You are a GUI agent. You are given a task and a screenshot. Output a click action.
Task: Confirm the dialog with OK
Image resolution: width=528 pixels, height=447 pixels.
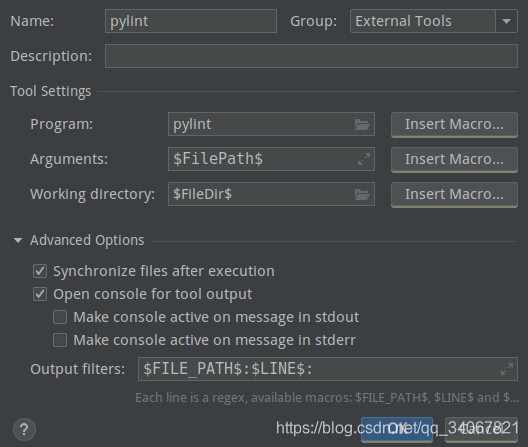397,429
